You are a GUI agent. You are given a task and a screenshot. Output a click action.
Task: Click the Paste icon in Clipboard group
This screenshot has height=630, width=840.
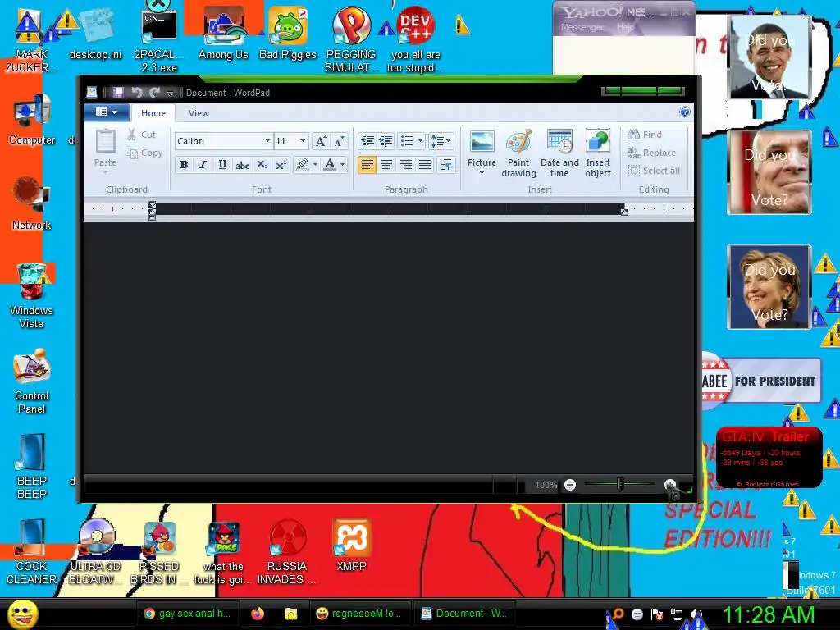click(x=106, y=141)
